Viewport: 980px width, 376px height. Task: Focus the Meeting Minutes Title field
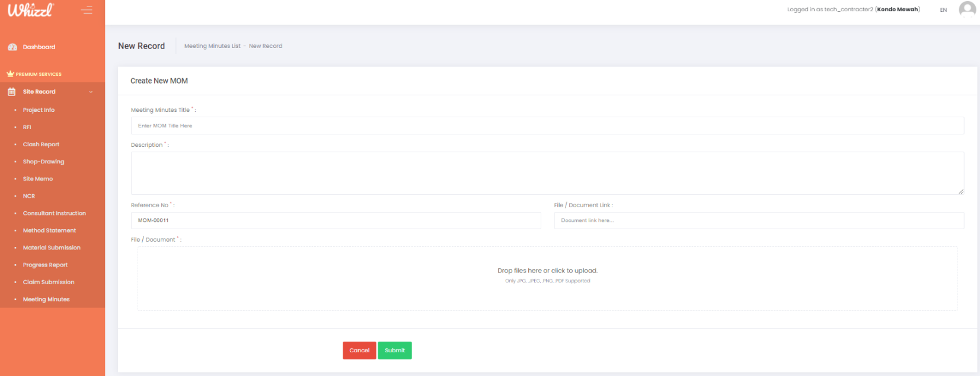[547, 126]
